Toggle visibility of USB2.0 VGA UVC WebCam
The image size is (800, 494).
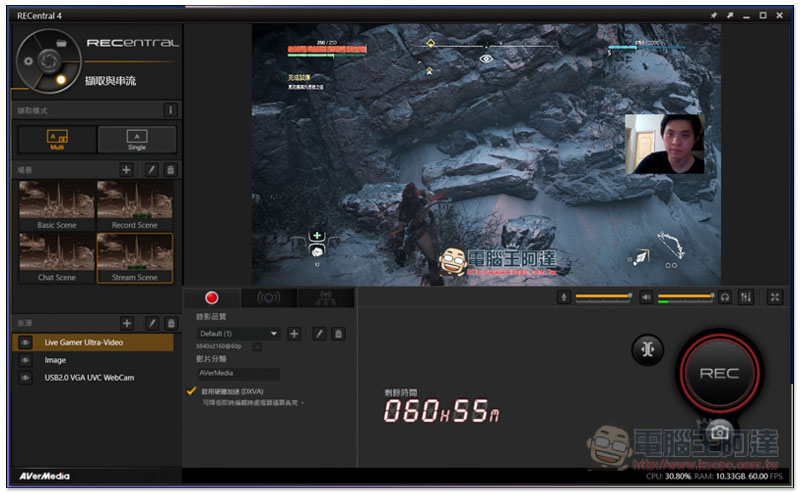25,378
